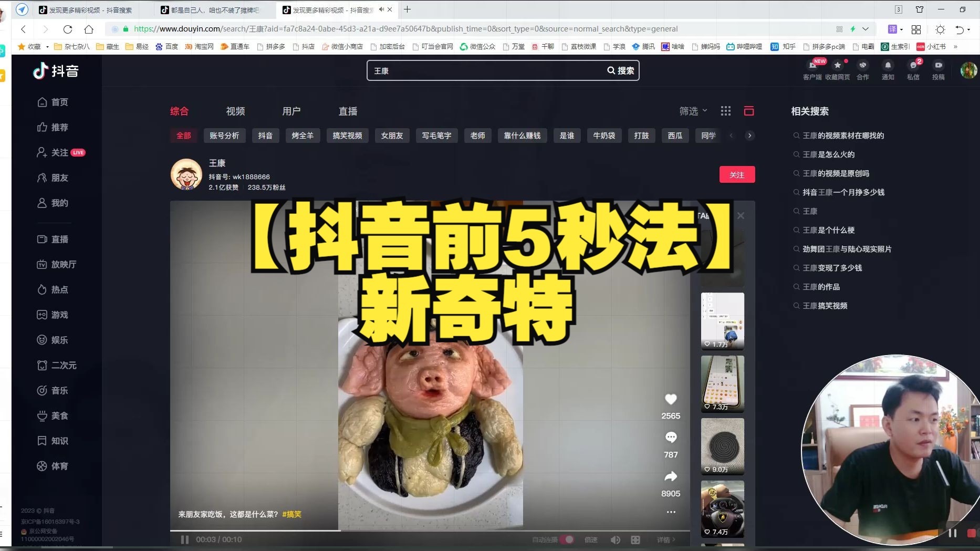Open the 合作 icon
This screenshot has height=551, width=980.
pos(863,66)
